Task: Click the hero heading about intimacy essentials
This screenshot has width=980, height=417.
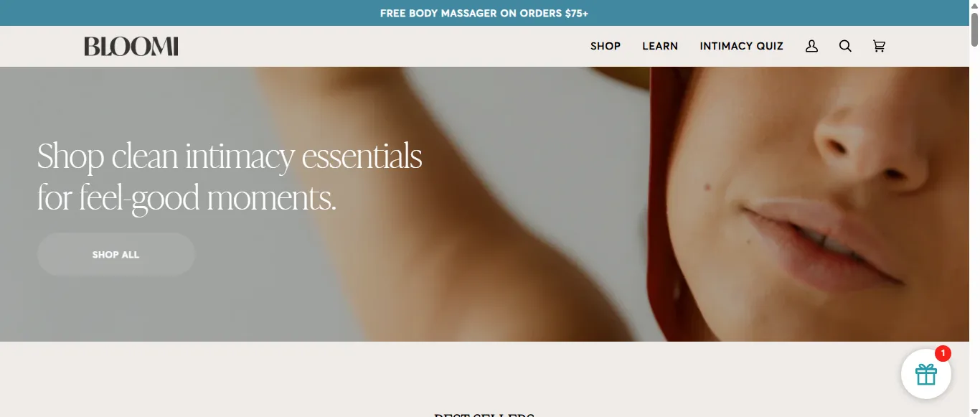Action: (x=230, y=177)
